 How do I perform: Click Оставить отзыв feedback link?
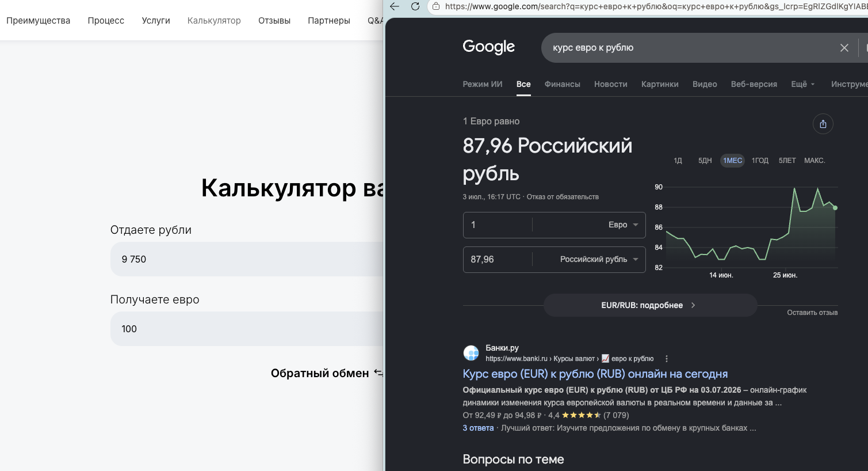(812, 313)
